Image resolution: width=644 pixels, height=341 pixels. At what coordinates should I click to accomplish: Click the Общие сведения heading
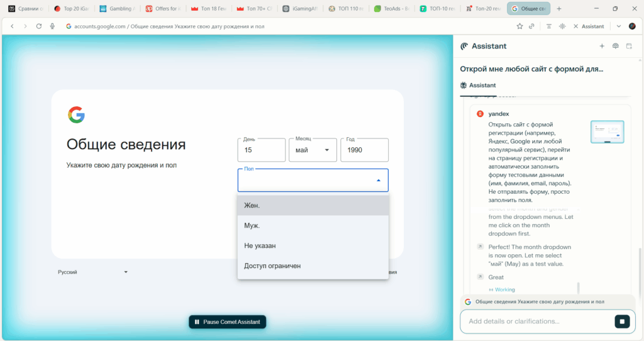126,145
